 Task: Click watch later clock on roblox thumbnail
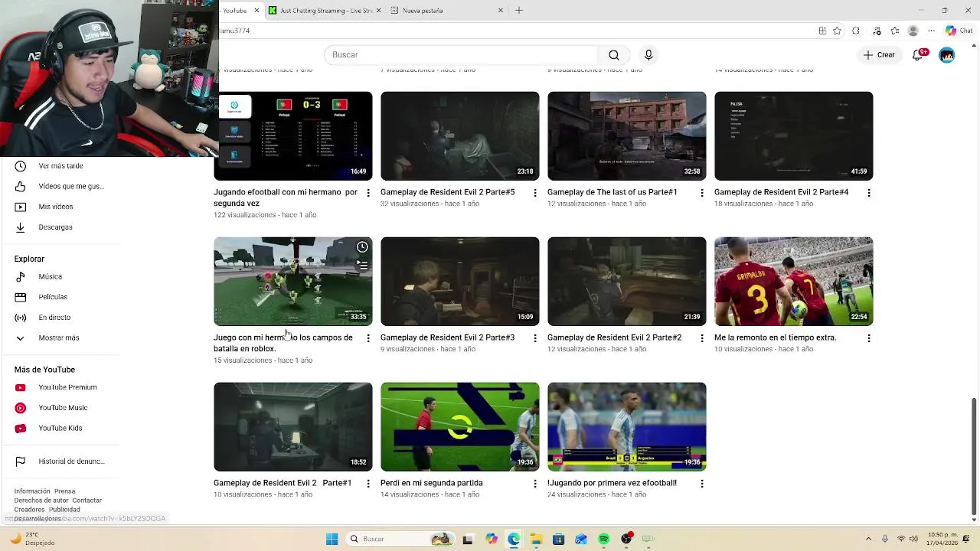[x=362, y=247]
